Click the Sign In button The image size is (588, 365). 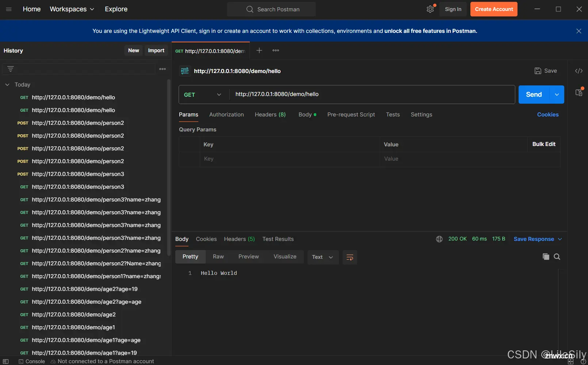pos(453,9)
